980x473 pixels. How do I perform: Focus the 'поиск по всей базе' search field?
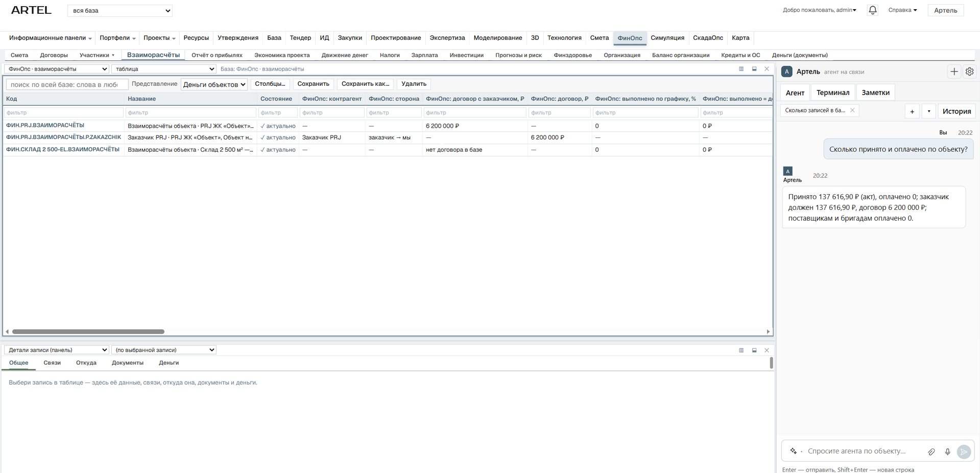pos(66,84)
